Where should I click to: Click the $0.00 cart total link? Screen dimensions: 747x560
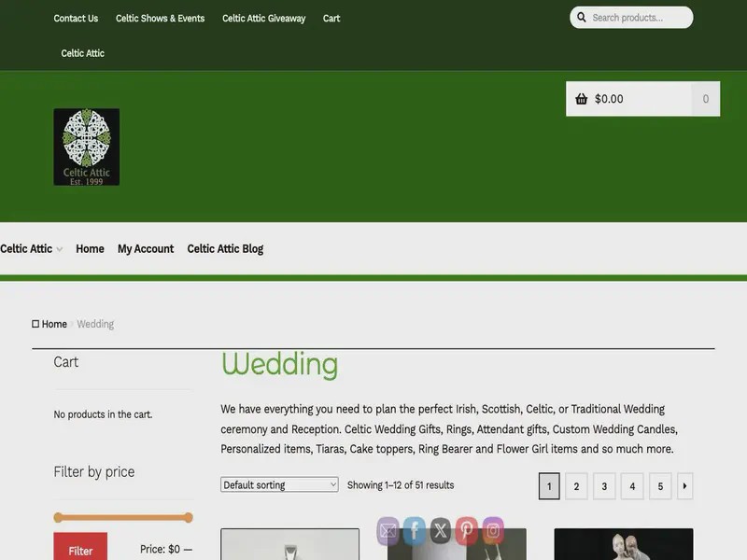(x=609, y=99)
